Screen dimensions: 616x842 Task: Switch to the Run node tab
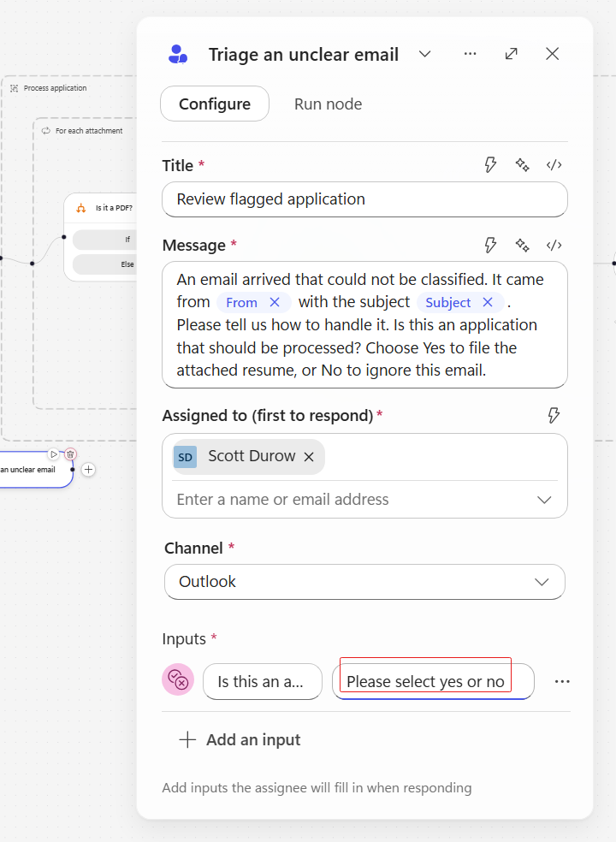pos(329,104)
